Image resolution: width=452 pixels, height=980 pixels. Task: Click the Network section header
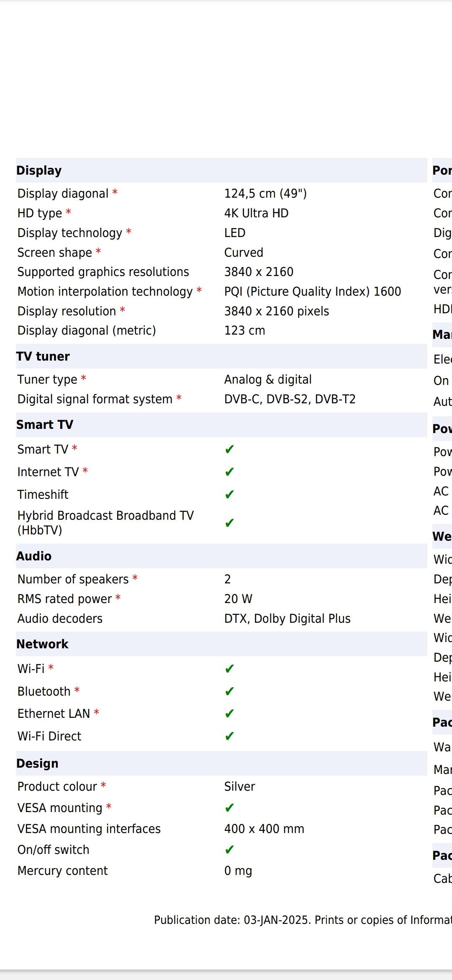(42, 644)
